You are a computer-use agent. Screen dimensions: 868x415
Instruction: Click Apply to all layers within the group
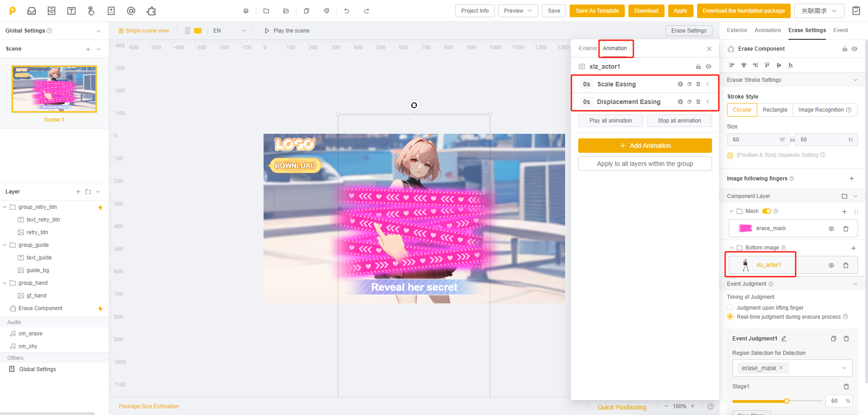pyautogui.click(x=645, y=164)
